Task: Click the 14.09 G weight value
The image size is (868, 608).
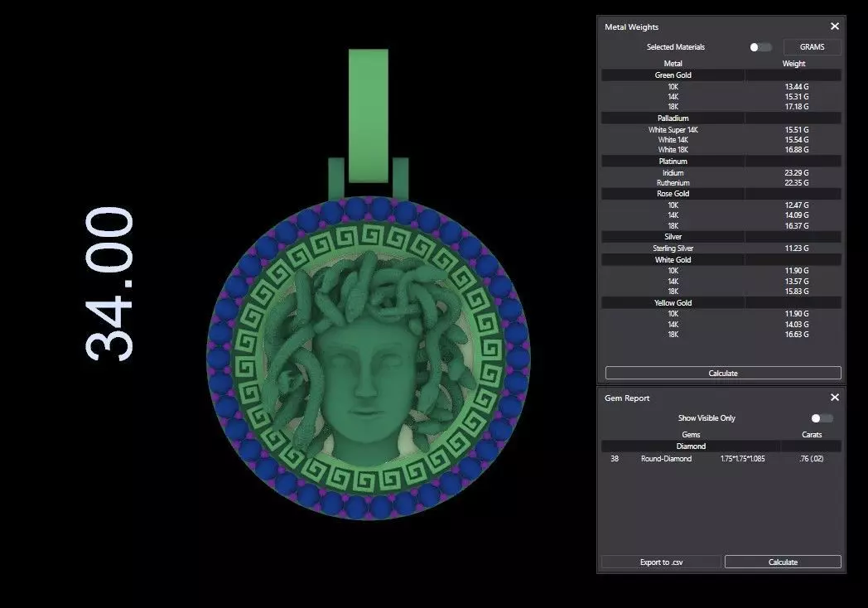Action: (x=797, y=215)
